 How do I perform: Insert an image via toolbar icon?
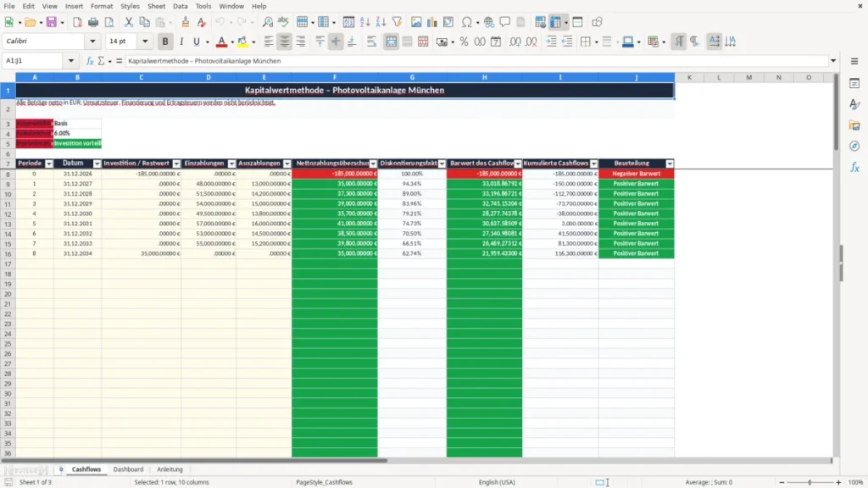coord(416,22)
